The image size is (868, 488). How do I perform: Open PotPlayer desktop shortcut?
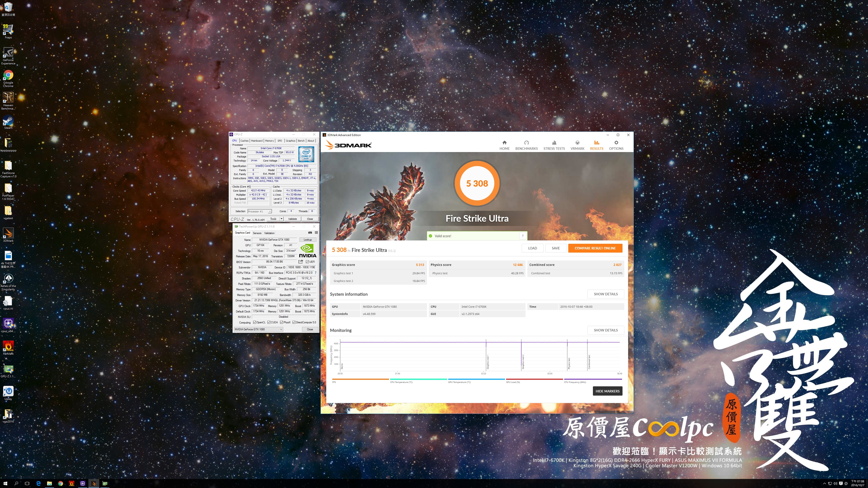(x=8, y=192)
